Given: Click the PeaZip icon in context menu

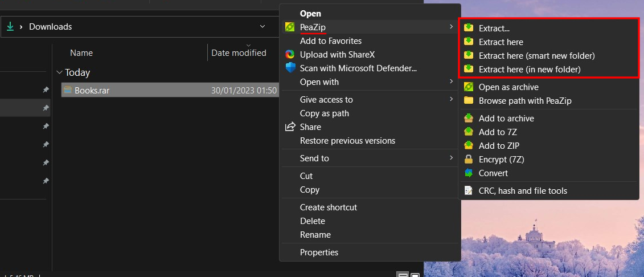Looking at the screenshot, I should 290,27.
